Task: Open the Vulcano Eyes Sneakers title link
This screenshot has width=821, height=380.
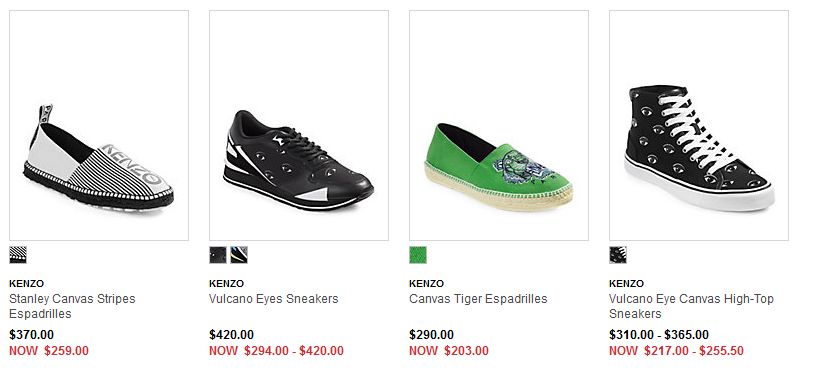Action: click(x=274, y=299)
